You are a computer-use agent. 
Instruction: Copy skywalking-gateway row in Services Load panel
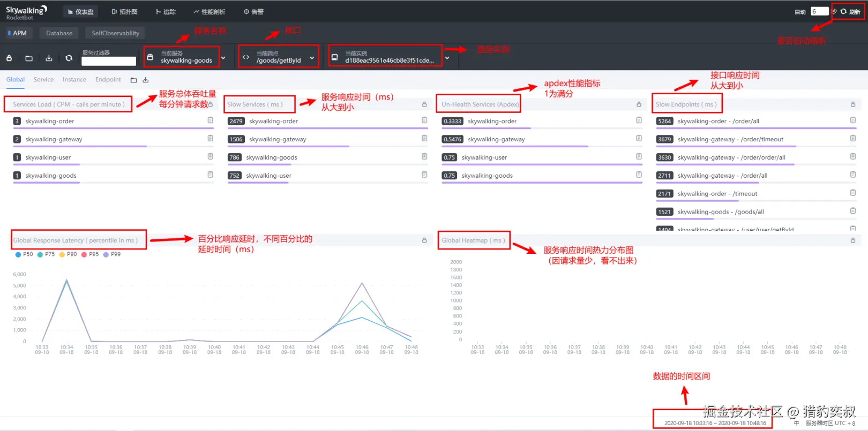tap(211, 139)
